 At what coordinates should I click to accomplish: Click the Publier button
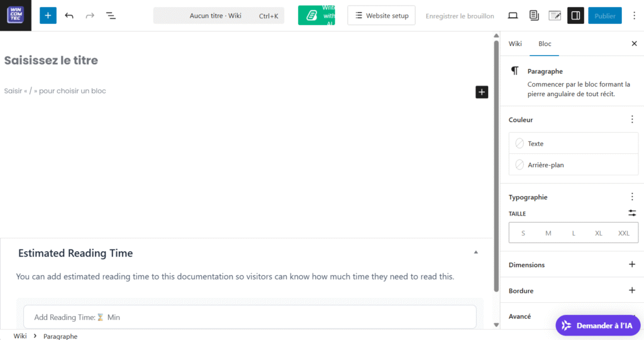pyautogui.click(x=604, y=16)
